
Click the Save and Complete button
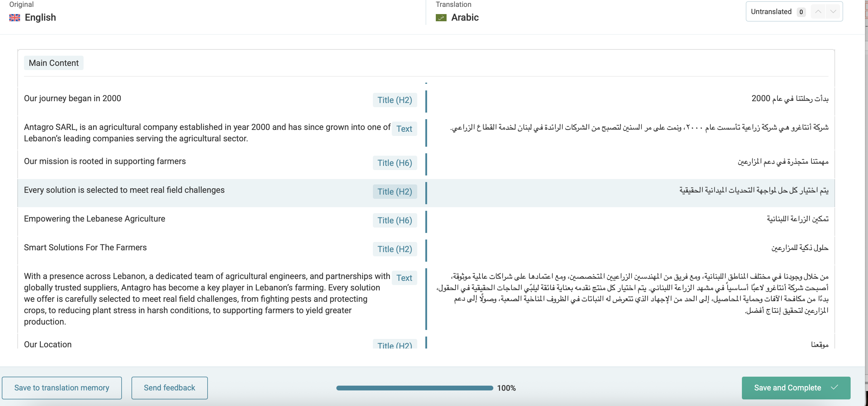[x=796, y=388]
